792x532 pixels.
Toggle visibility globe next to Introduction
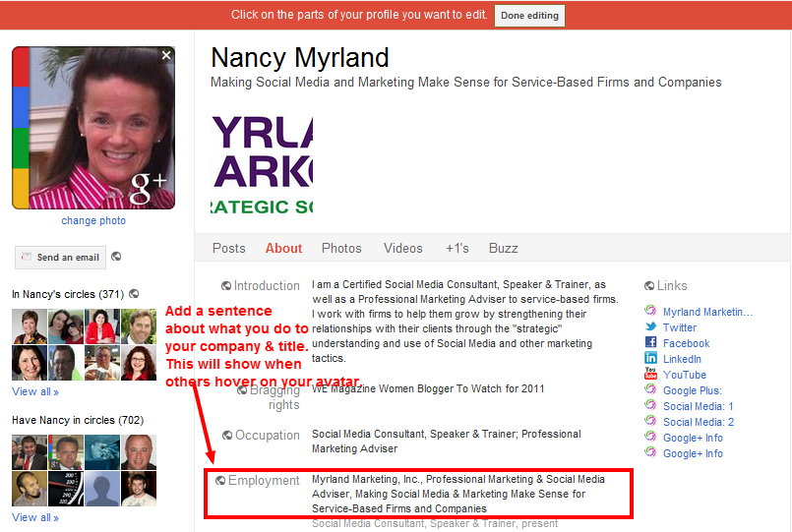[x=226, y=286]
